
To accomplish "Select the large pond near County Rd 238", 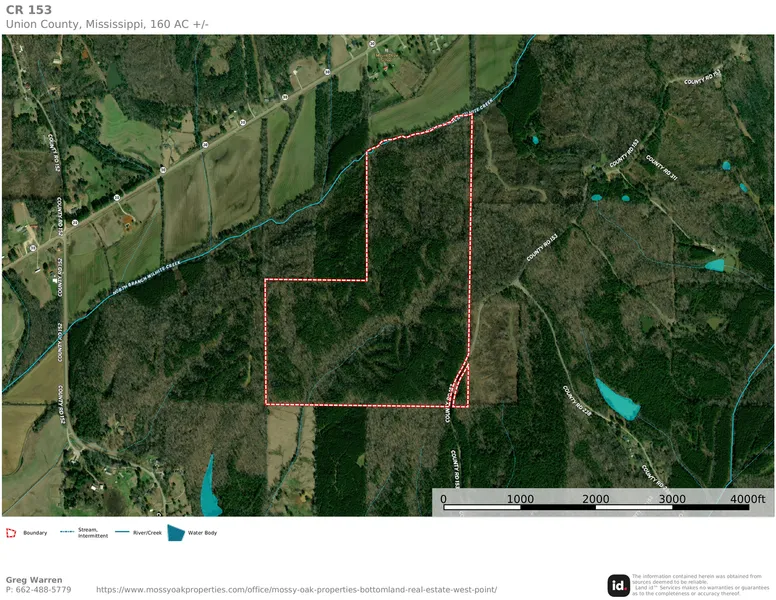I will click(x=617, y=398).
